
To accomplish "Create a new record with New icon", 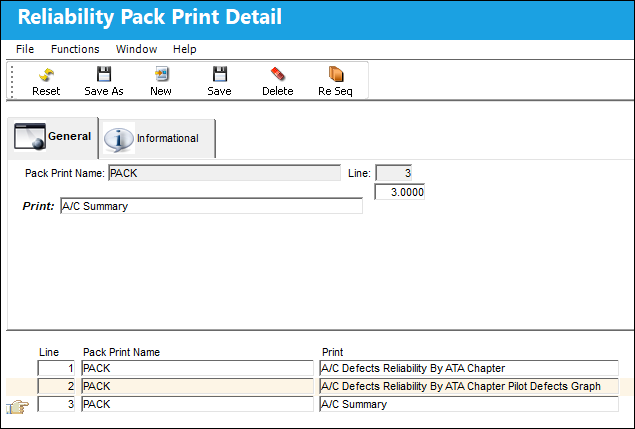I will click(x=161, y=75).
